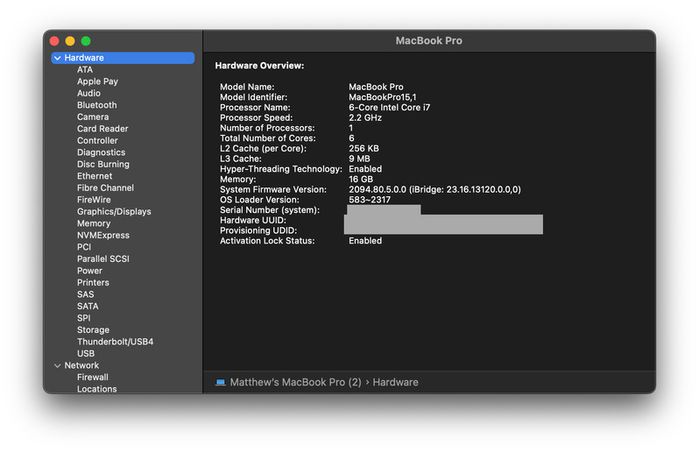This screenshot has width=700, height=452.
Task: Select Camera in the sidebar
Action: 93,117
